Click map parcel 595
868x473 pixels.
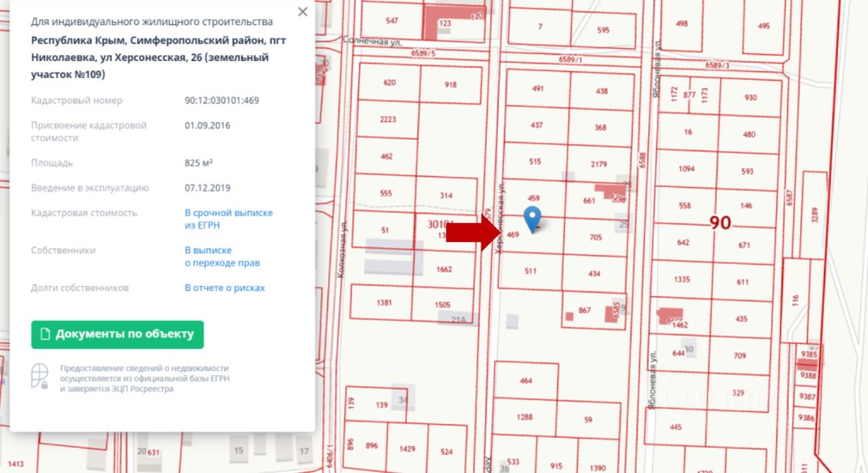604,30
